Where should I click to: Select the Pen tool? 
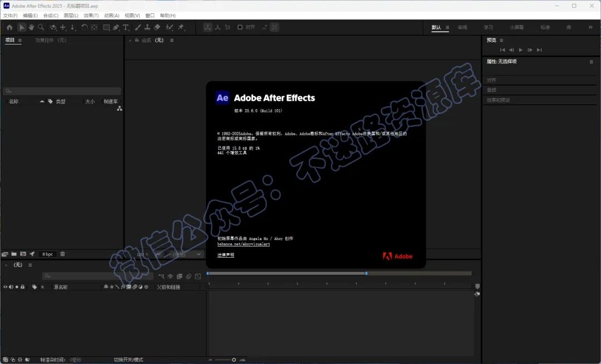point(116,27)
